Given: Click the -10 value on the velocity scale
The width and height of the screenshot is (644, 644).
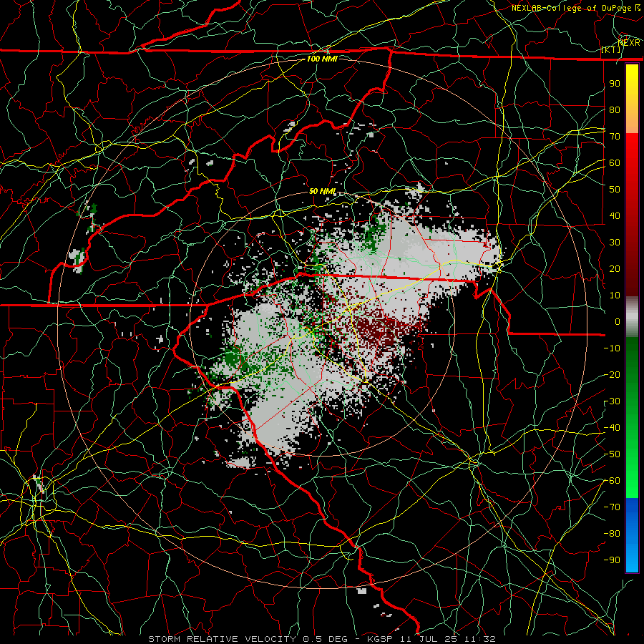Looking at the screenshot, I should click(x=612, y=348).
